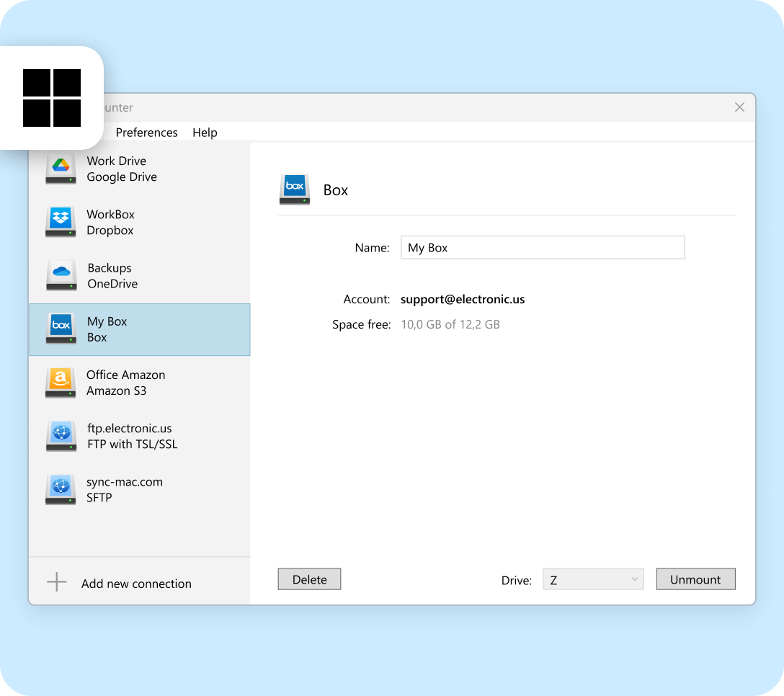Viewport: 784px width, 696px height.
Task: Click the Windows logo badge
Action: point(52,98)
